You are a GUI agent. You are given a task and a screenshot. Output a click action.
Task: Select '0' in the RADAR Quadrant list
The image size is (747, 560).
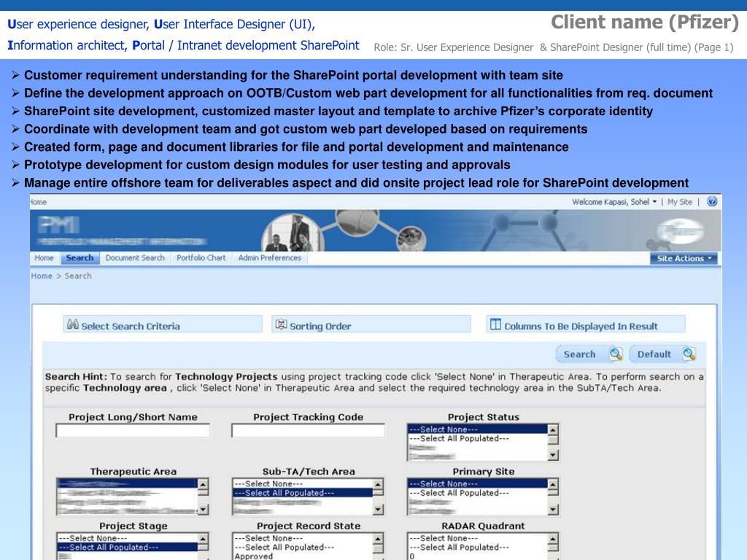pyautogui.click(x=477, y=556)
